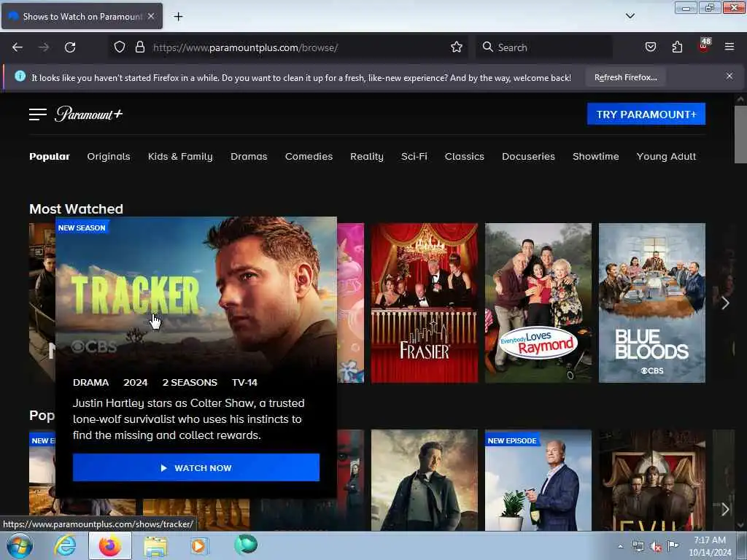Select the Popular category tab
The width and height of the screenshot is (747, 560).
tap(50, 156)
